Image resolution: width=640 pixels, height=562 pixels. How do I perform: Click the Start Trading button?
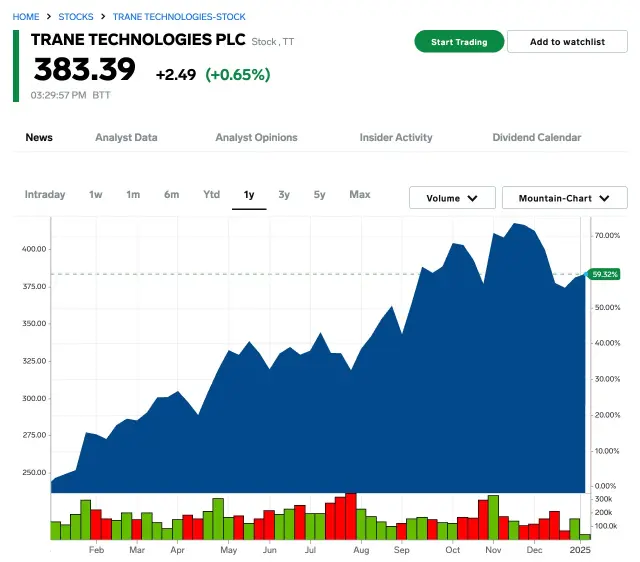(x=459, y=42)
